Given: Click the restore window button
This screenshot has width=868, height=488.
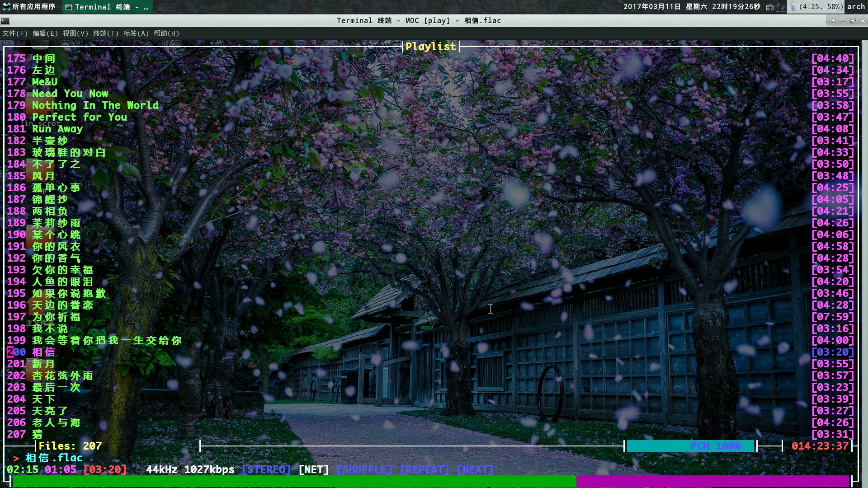Looking at the screenshot, I should point(853,21).
